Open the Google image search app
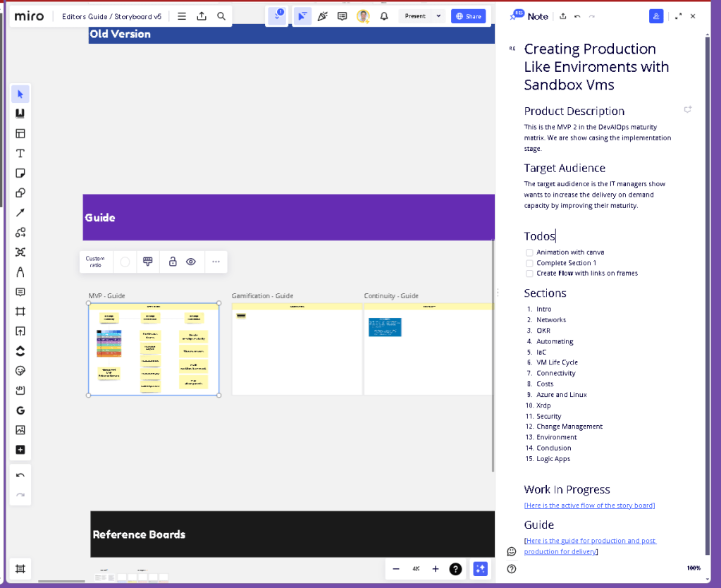Viewport: 721px width, 588px height. click(x=20, y=410)
